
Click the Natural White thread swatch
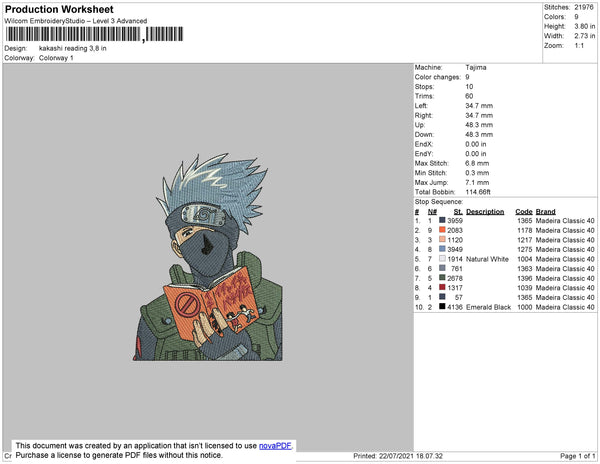click(442, 259)
